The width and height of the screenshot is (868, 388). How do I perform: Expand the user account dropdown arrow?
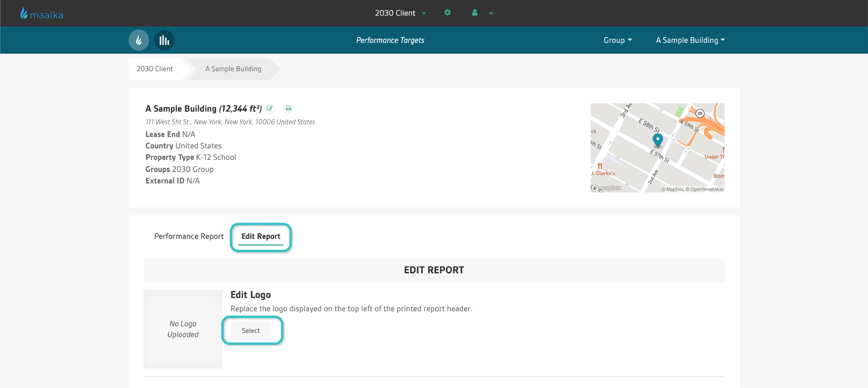coord(491,13)
